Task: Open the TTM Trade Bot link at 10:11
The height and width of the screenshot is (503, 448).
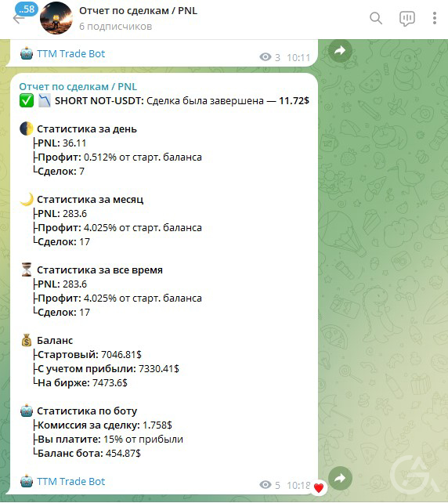Action: (x=70, y=53)
